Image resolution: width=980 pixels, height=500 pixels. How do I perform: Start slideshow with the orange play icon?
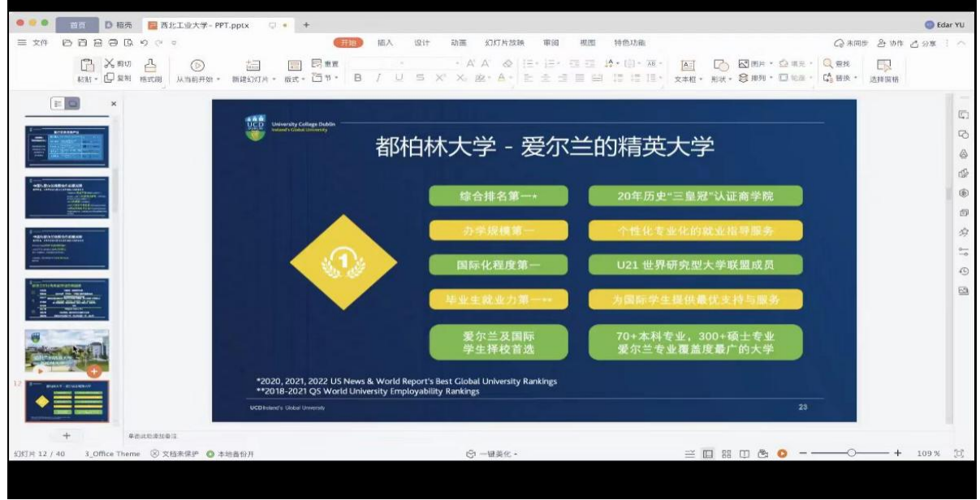(782, 454)
